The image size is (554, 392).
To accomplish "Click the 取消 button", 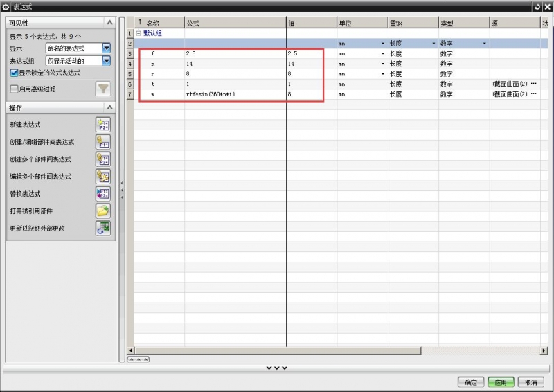I will (530, 382).
